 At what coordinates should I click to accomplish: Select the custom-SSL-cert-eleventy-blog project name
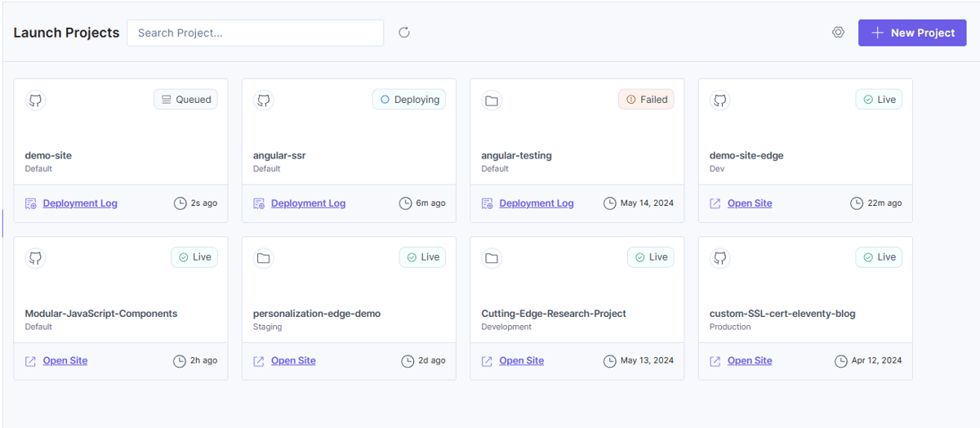782,313
